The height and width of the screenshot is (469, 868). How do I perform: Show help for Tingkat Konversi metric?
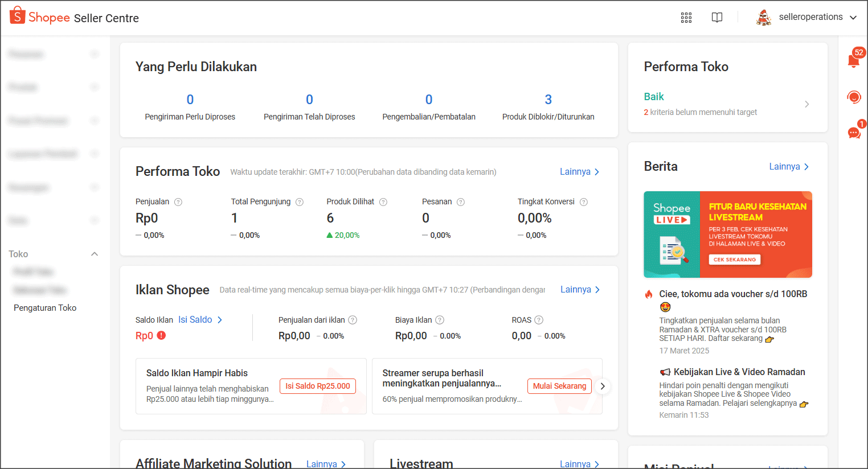point(584,202)
